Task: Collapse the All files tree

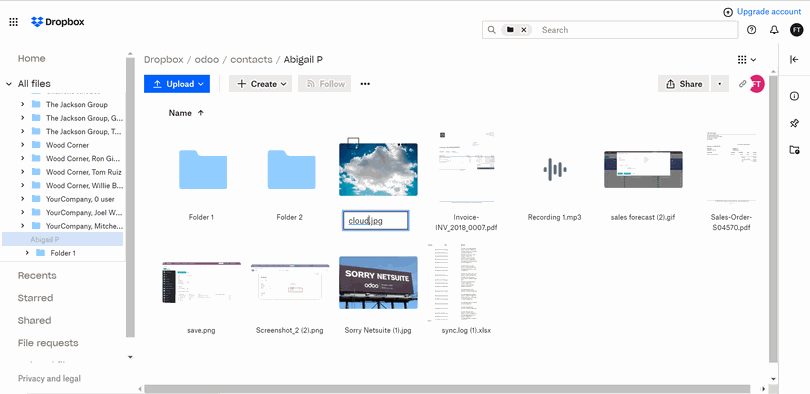Action: [9, 84]
